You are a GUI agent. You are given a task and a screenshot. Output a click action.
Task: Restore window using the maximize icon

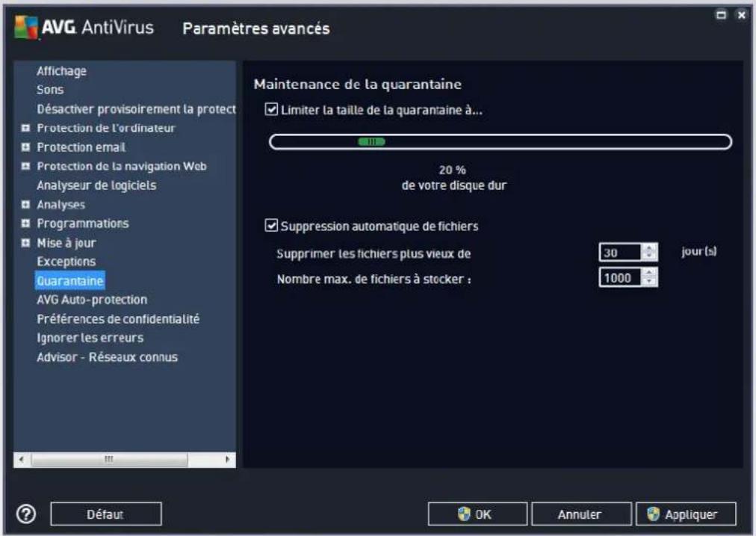coord(722,15)
